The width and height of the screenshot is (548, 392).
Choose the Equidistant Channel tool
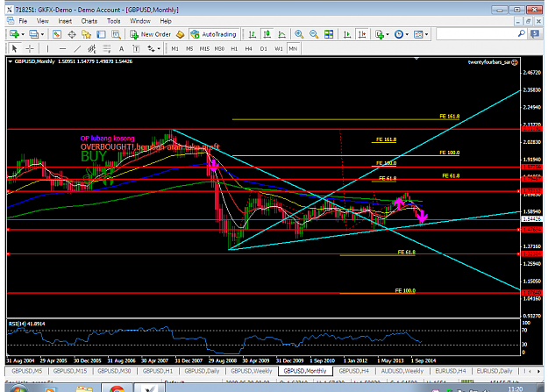(92, 48)
